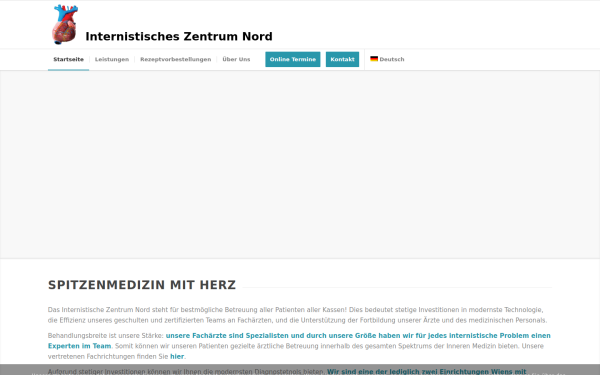This screenshot has width=600, height=375.
Task: Click the empty slider banner area
Action: tap(300, 165)
